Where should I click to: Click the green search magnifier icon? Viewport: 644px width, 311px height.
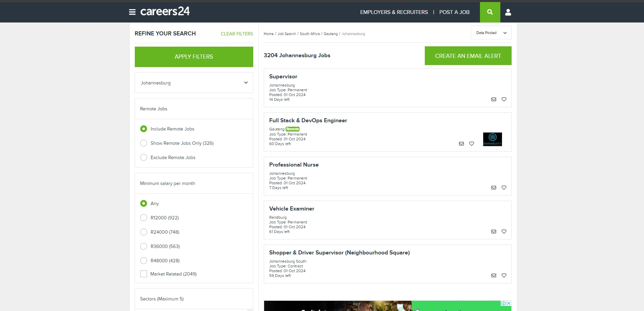pyautogui.click(x=490, y=12)
